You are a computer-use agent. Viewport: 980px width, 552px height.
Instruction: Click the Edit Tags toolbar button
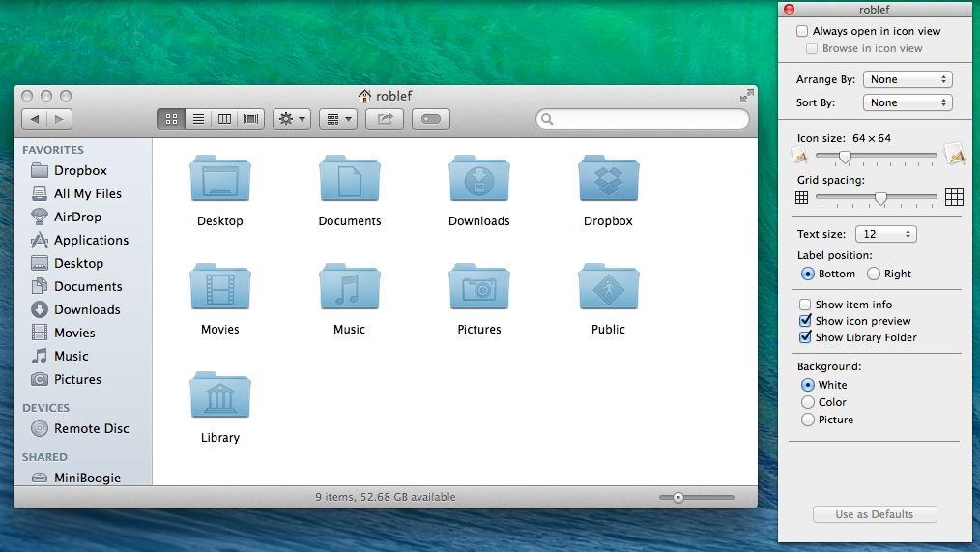point(431,119)
